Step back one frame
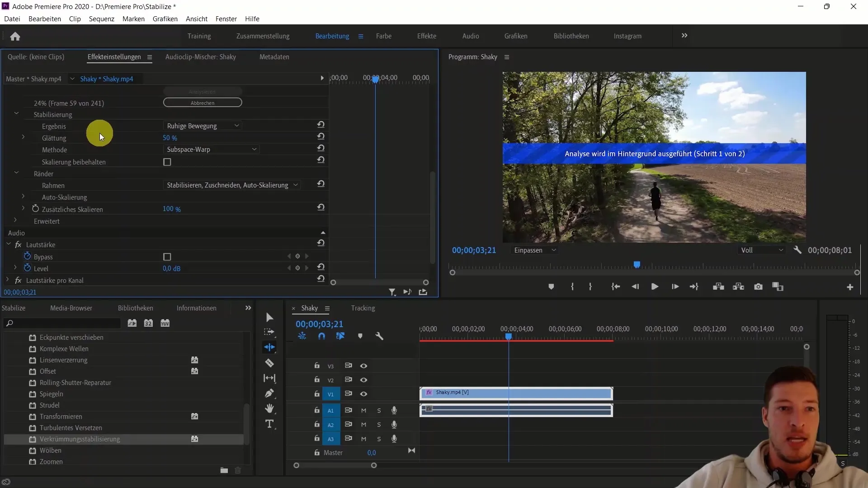The height and width of the screenshot is (488, 868). [x=635, y=287]
